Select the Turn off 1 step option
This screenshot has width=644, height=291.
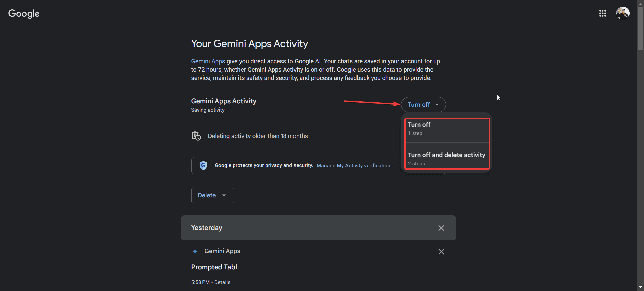[446, 129]
